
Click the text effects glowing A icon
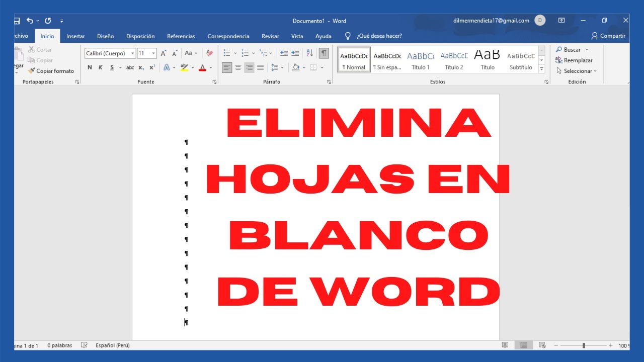[167, 67]
